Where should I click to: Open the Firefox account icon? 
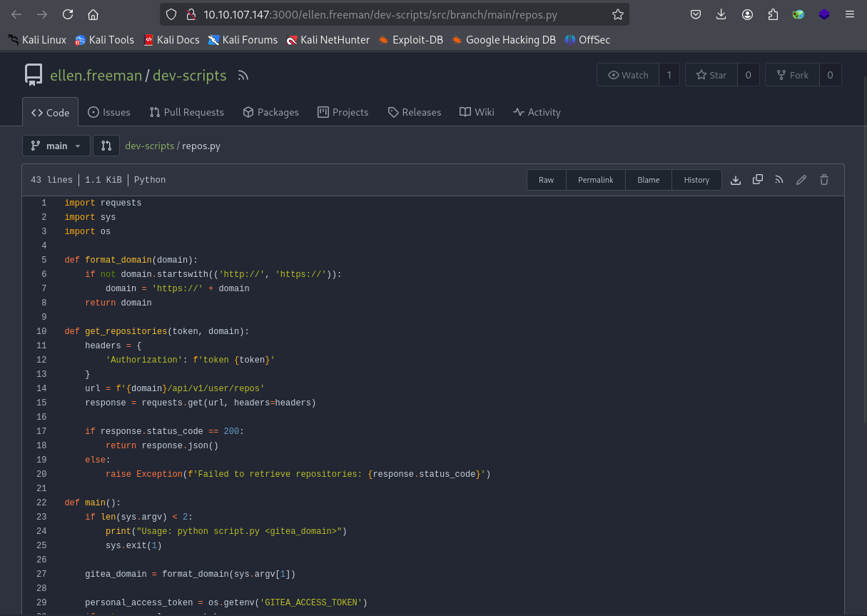747,14
